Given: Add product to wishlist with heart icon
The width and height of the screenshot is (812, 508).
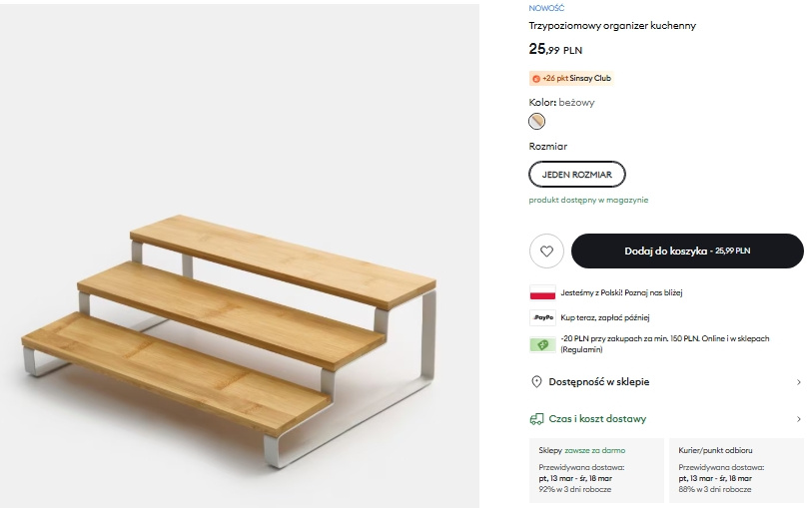Looking at the screenshot, I should click(x=546, y=252).
